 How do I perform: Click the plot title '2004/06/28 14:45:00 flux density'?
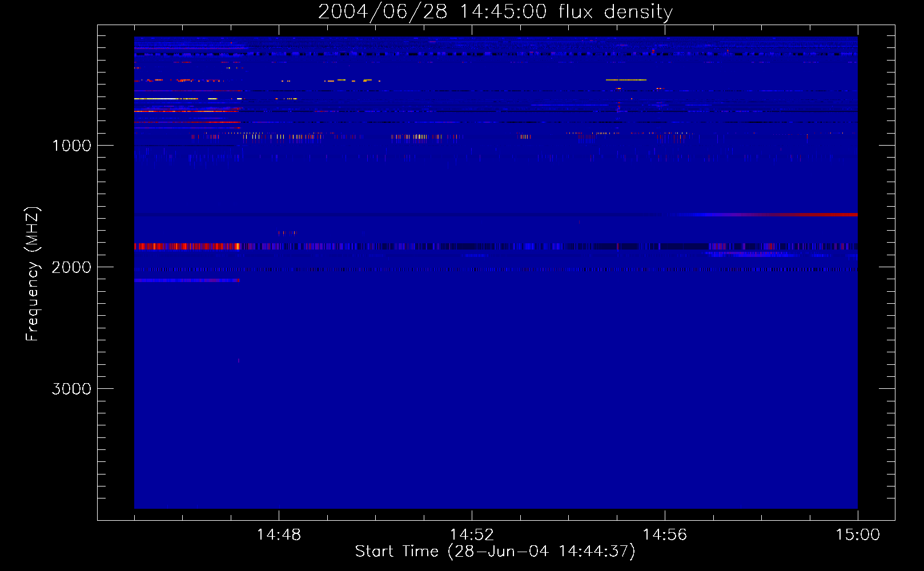coord(495,11)
